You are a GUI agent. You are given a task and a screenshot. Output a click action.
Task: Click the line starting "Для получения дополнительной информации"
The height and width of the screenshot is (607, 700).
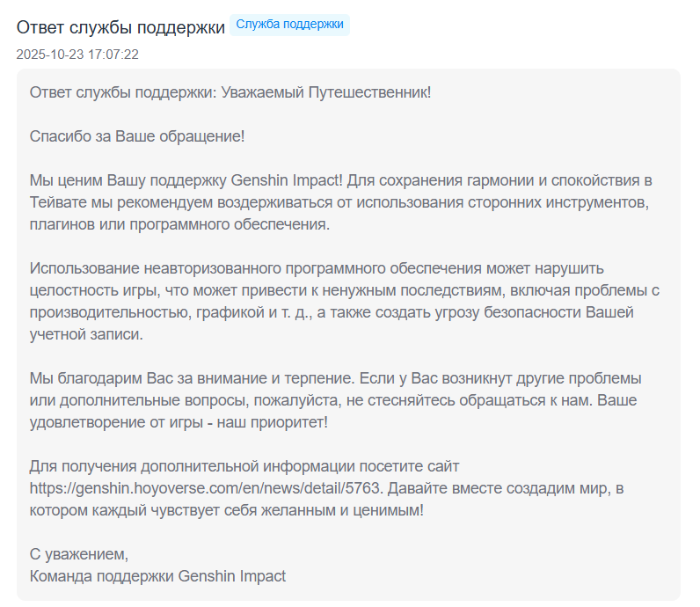pos(244,466)
